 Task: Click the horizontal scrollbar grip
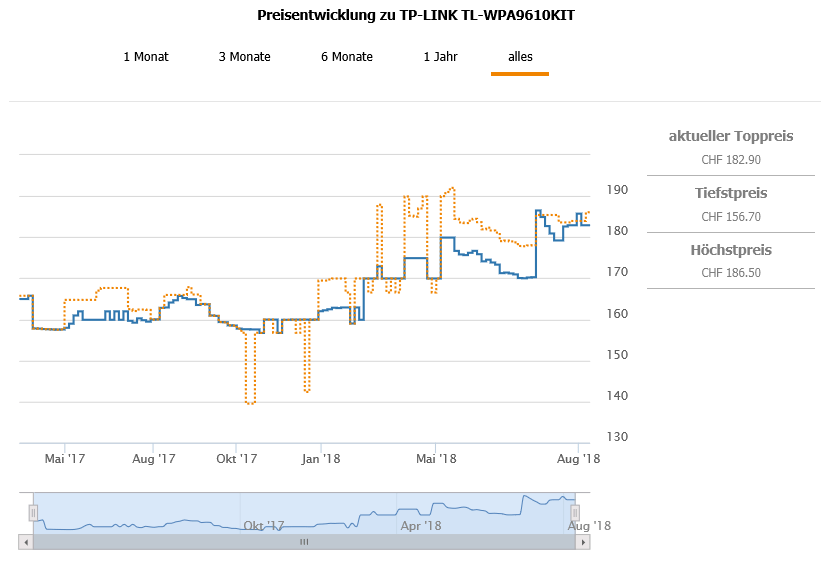tap(304, 541)
